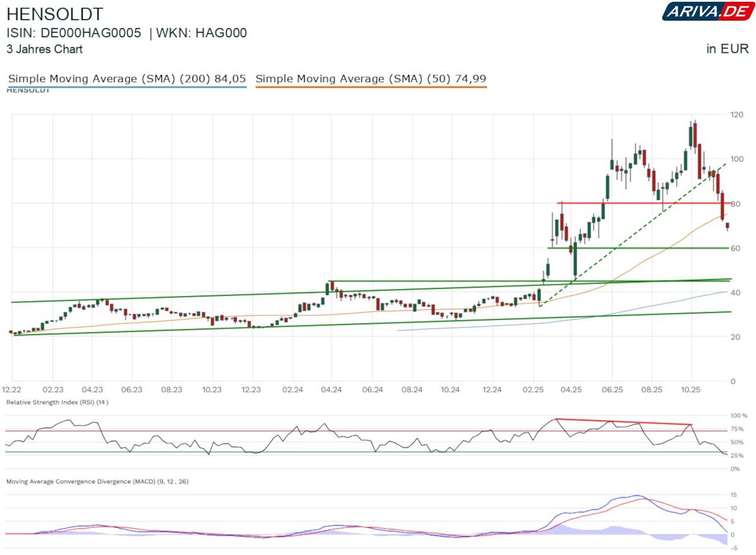The width and height of the screenshot is (756, 555).
Task: Click the 100 % RSI axis label
Action: click(740, 416)
